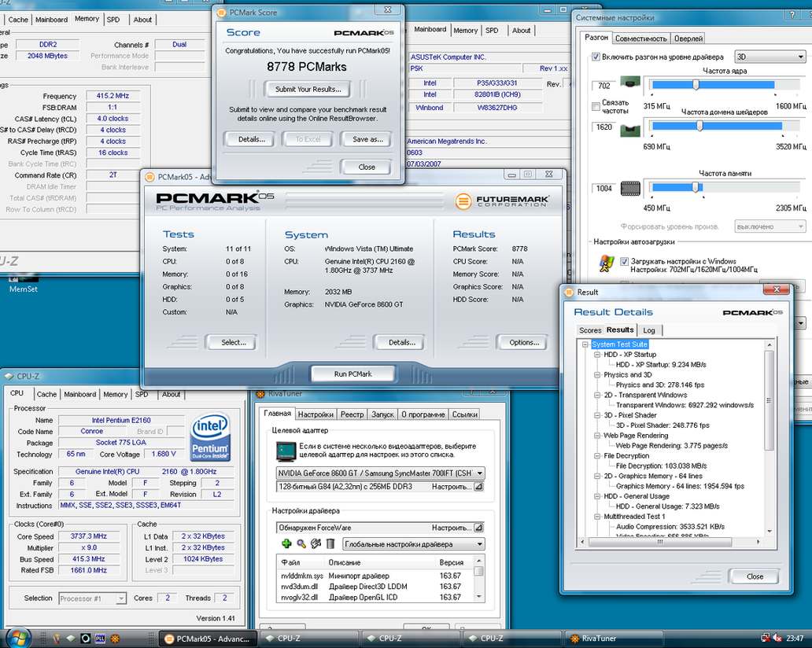Open the Совместимость tab in system settings
Image resolution: width=812 pixels, height=648 pixels.
coord(640,39)
